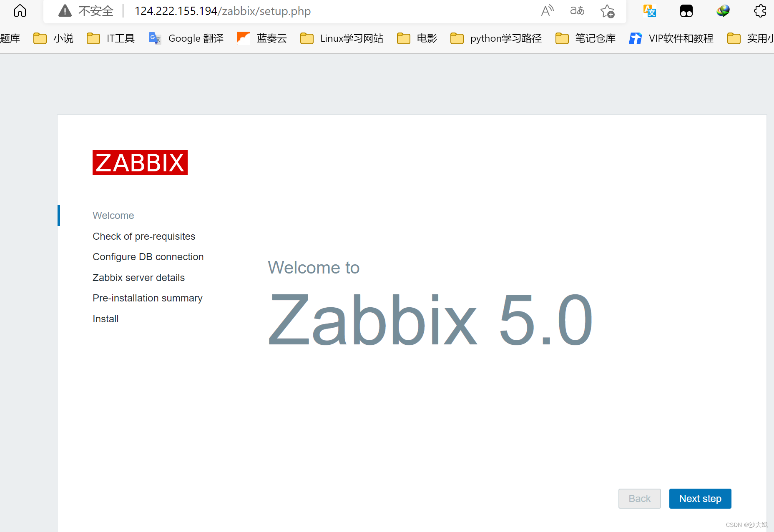Select Configure DB connection step
Image resolution: width=774 pixels, height=532 pixels.
coord(148,257)
